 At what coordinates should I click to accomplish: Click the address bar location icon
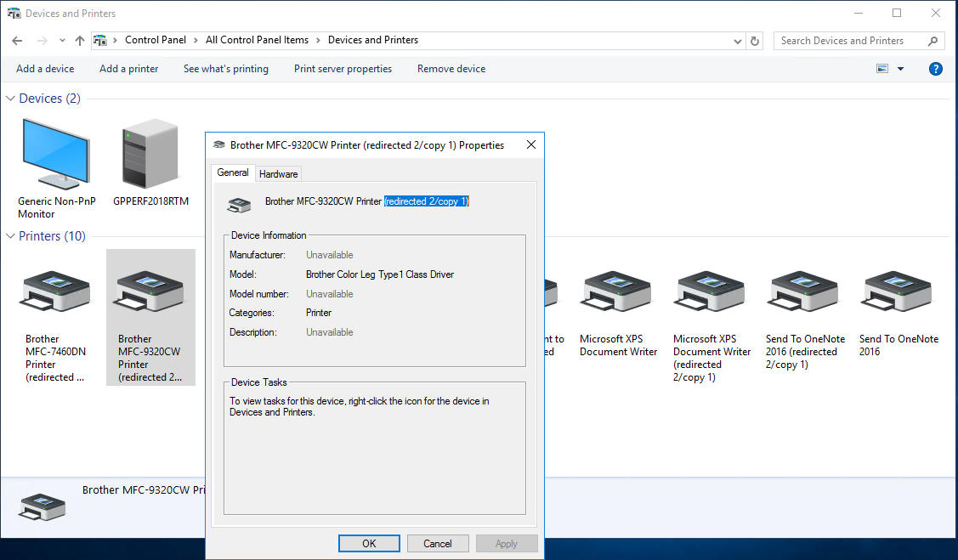100,40
